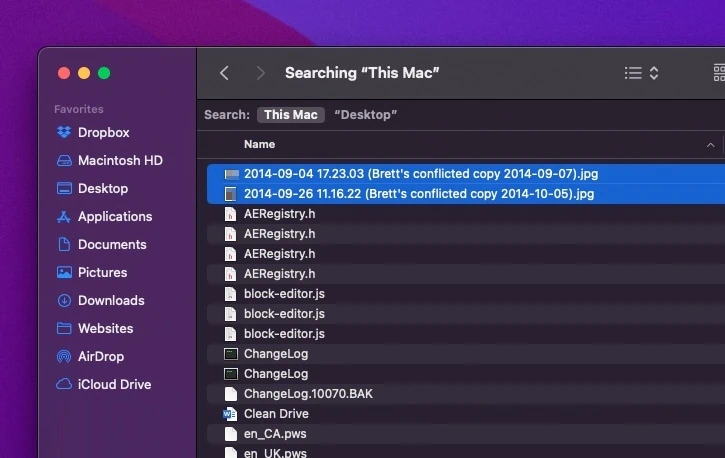Sort by the Name column header
725x458 pixels.
[x=259, y=145]
